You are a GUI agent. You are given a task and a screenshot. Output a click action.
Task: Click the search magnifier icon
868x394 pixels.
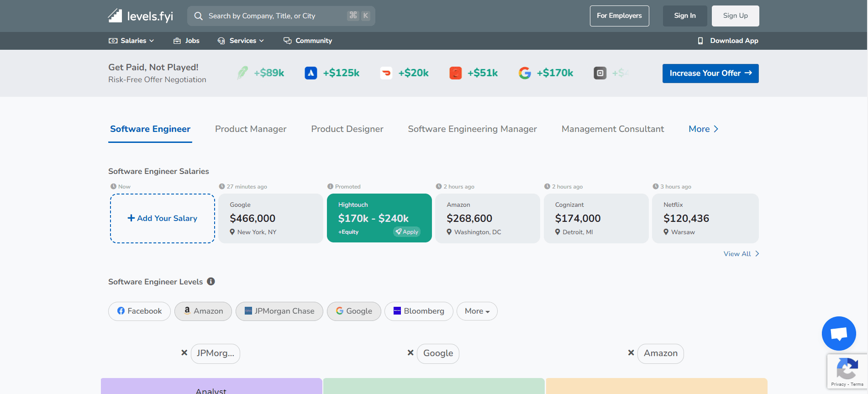[198, 16]
